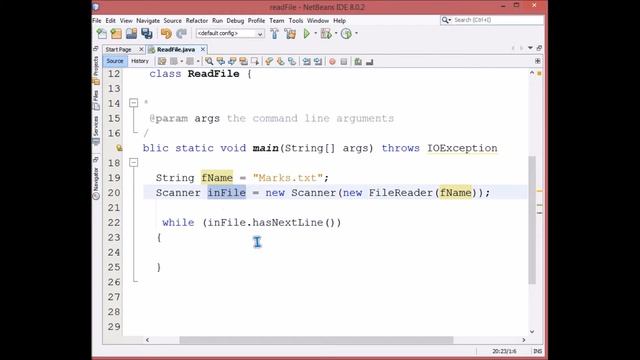The width and height of the screenshot is (640, 360).
Task: Collapse the Javadoc comment fold at line 14
Action: 133,103
